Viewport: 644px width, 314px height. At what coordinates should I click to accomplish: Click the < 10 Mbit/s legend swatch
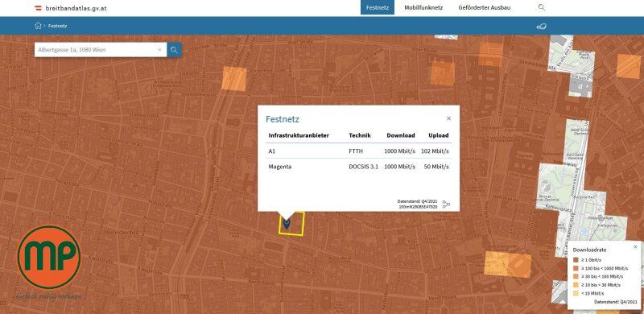pyautogui.click(x=576, y=293)
